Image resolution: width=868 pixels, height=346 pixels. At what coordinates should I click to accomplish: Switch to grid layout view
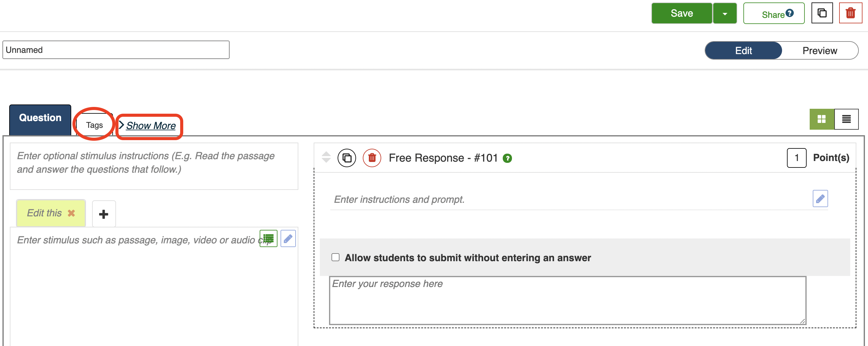pyautogui.click(x=821, y=119)
